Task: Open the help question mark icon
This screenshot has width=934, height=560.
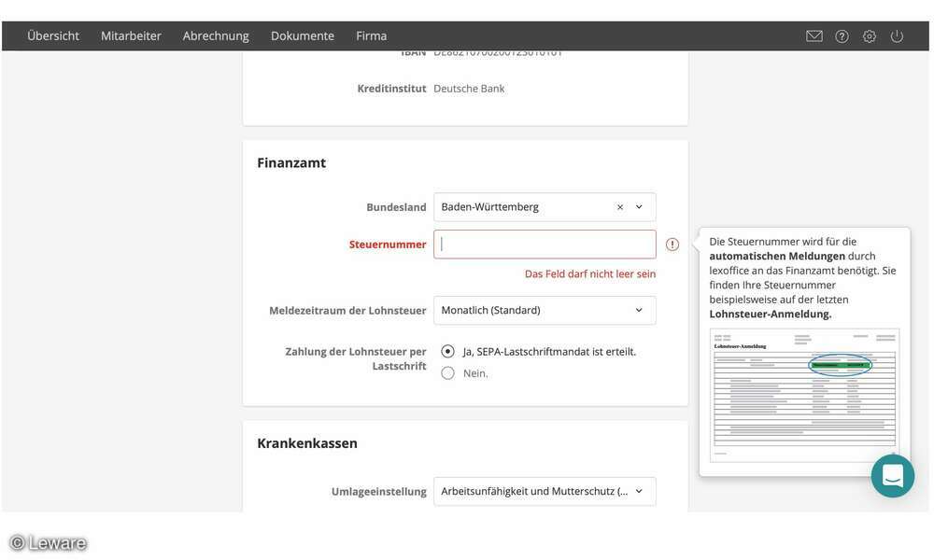Action: [x=839, y=35]
